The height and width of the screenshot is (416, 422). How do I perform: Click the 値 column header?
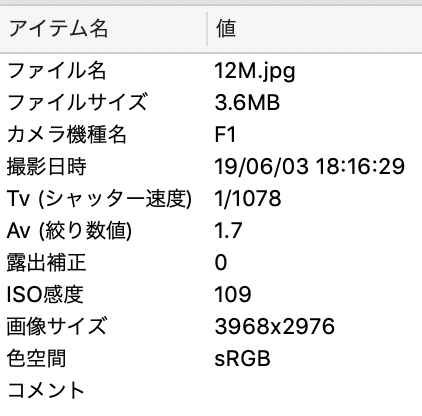(x=315, y=29)
